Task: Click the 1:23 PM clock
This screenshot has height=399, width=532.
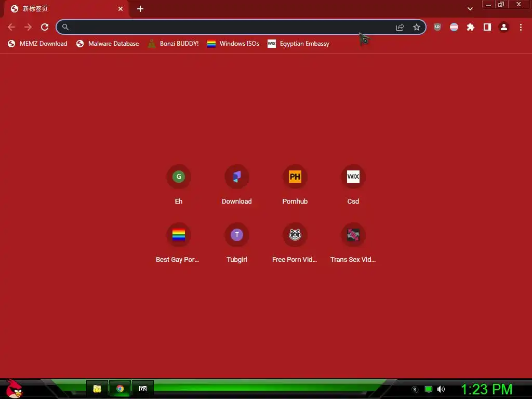Action: coord(486,389)
